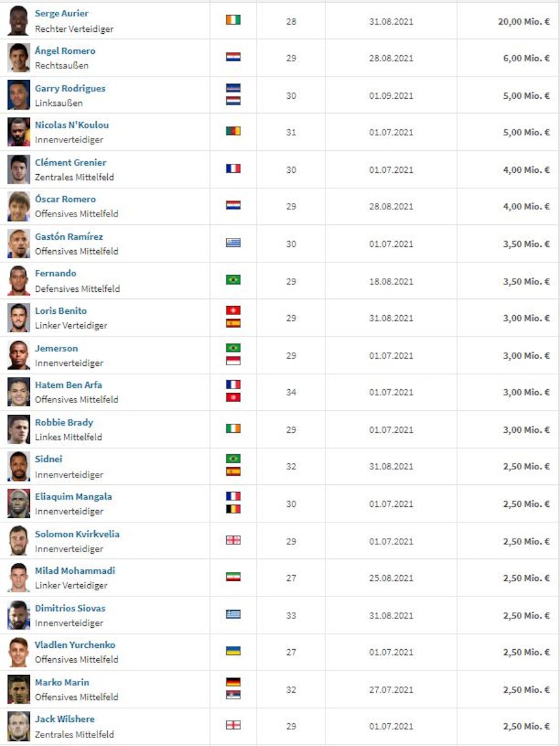Viewport: 560px width, 746px height.
Task: Open the Marko Marin player link
Action: click(62, 682)
